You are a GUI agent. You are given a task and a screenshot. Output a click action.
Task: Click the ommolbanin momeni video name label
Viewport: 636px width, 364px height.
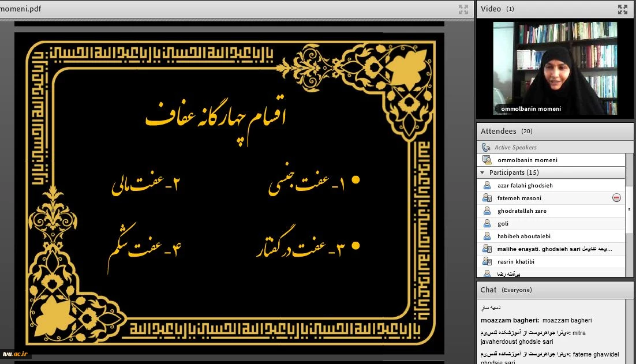coord(530,109)
